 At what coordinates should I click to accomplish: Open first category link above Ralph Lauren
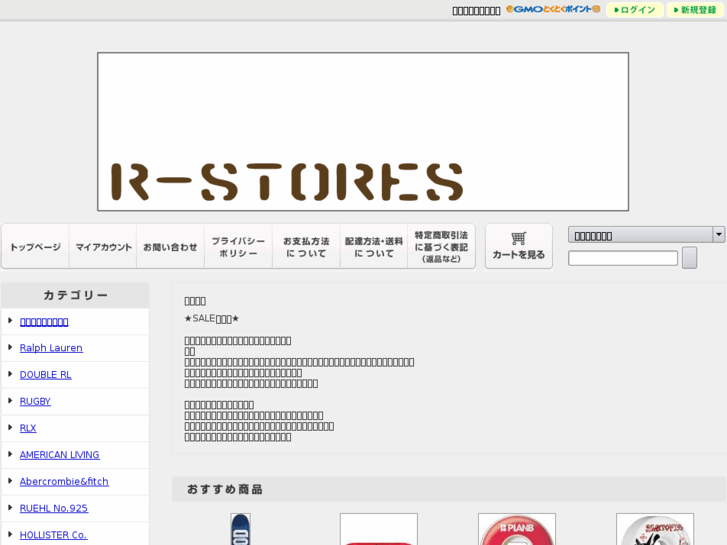(x=44, y=321)
